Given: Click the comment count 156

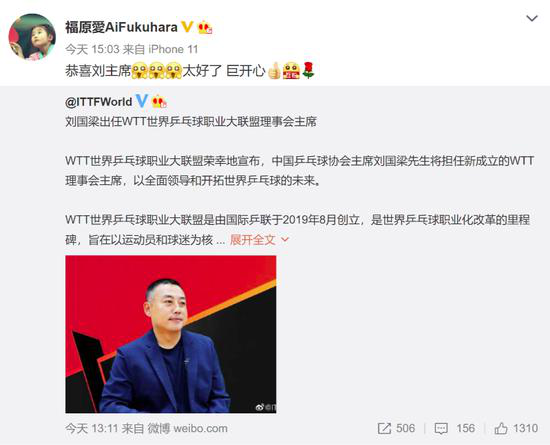Looking at the screenshot, I should tap(465, 428).
